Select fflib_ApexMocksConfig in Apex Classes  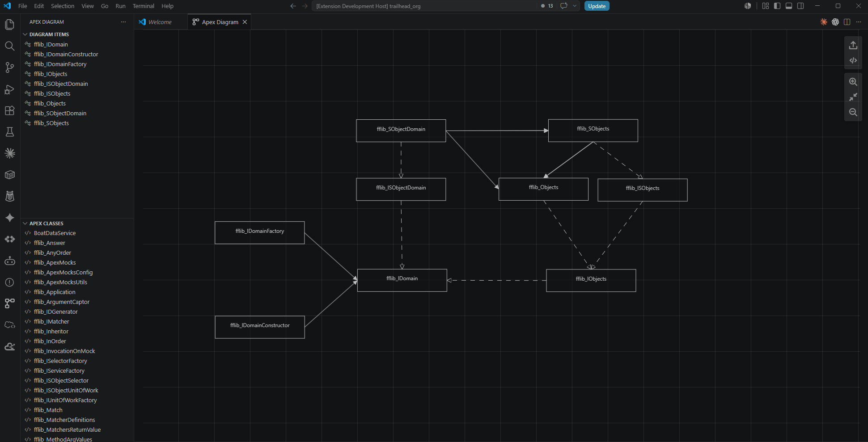[63, 272]
